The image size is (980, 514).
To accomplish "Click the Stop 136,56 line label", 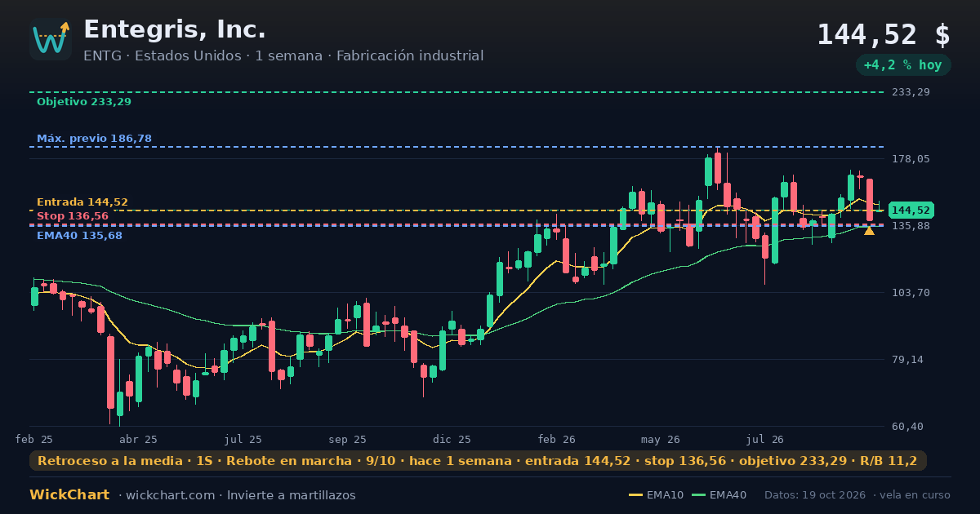I will pyautogui.click(x=73, y=216).
